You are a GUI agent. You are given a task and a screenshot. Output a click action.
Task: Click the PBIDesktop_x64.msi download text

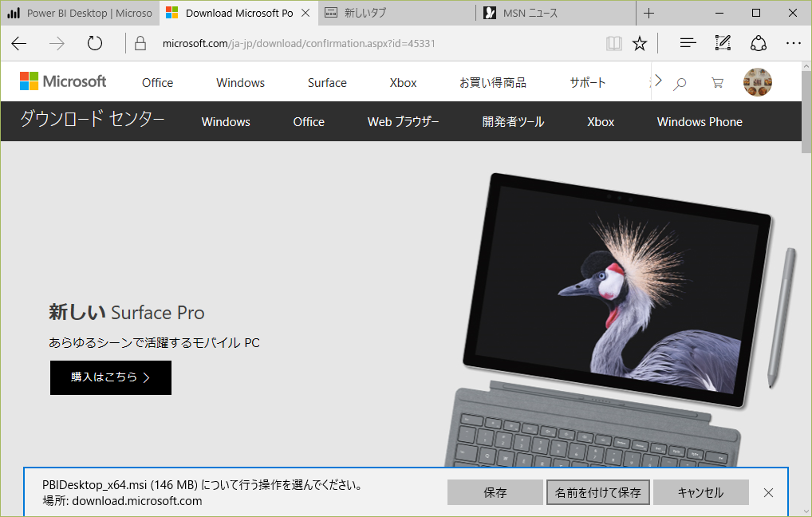(x=202, y=485)
